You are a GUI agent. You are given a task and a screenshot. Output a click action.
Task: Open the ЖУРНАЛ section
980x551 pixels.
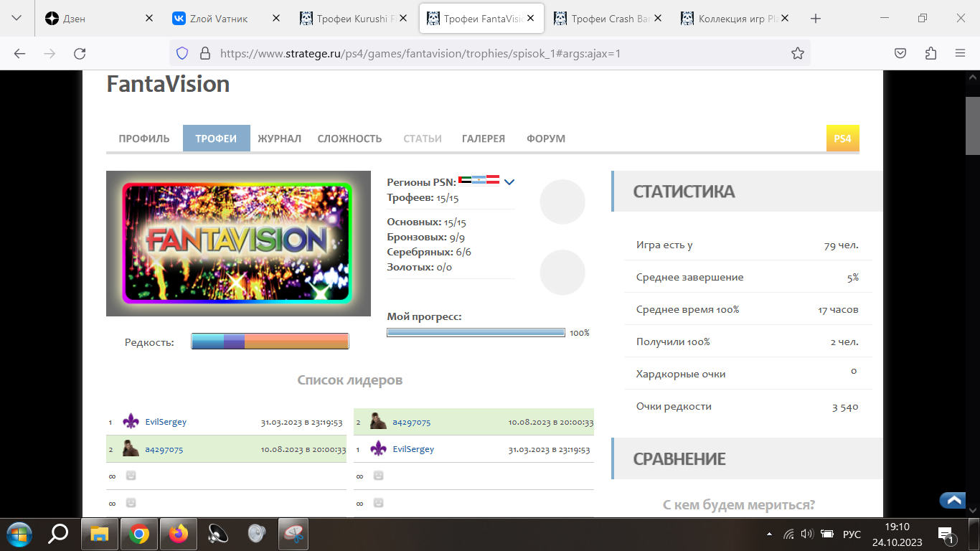[x=280, y=138]
